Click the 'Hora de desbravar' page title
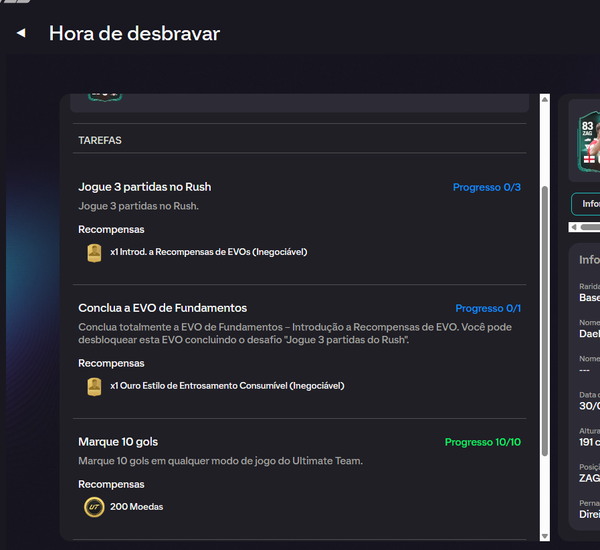Screen dimensions: 600x550 coord(134,33)
